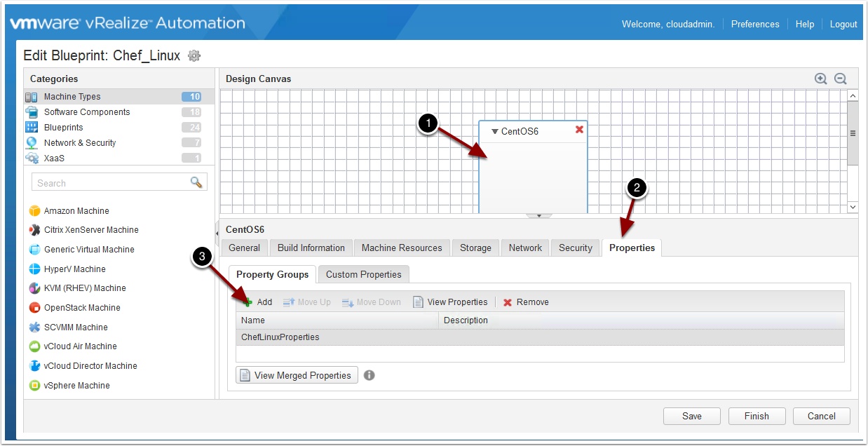Switch to the Network tab
The width and height of the screenshot is (868, 446).
coord(525,248)
